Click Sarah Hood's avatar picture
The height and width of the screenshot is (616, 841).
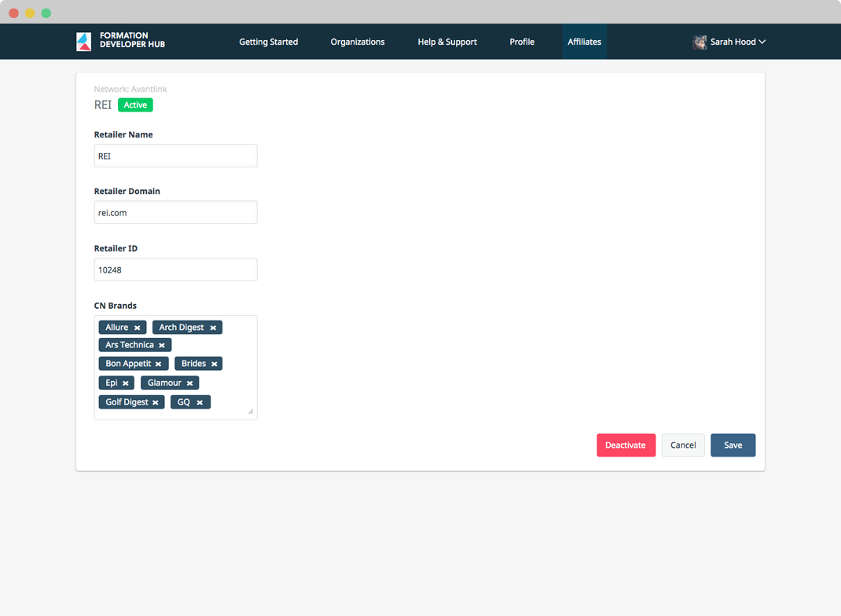pos(700,42)
